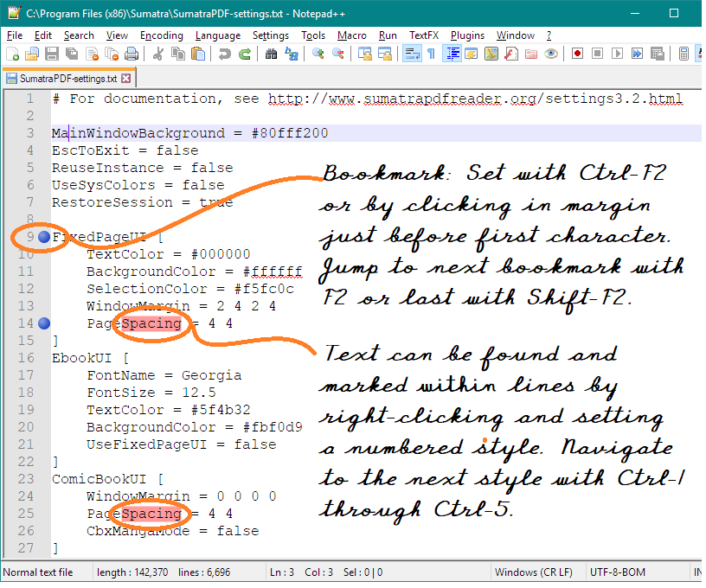This screenshot has height=588, width=706.
Task: Open a file with the Open folder icon
Action: 33,54
